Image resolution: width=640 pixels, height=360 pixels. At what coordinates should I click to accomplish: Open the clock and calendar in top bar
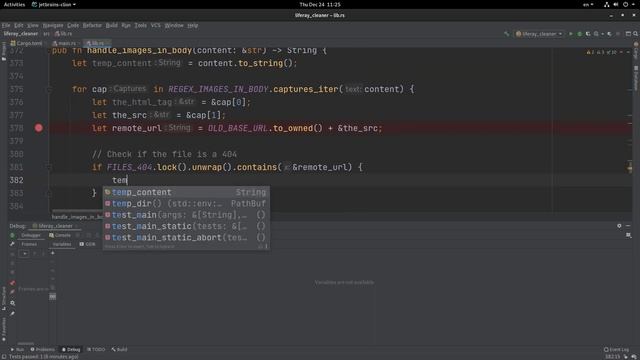point(320,4)
